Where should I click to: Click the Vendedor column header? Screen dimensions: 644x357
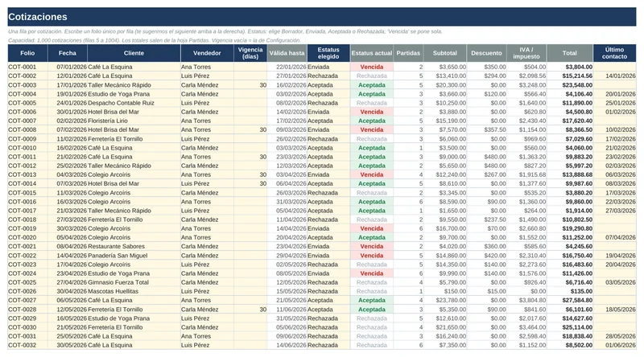pos(207,53)
